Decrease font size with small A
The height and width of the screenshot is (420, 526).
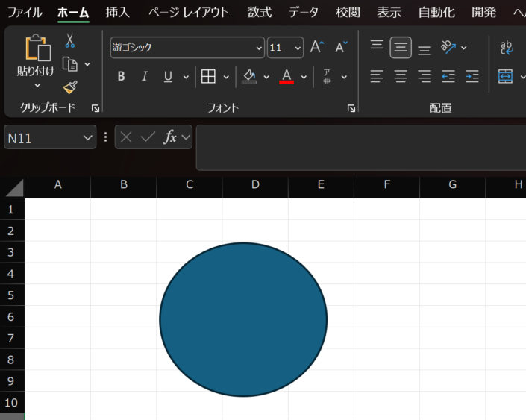point(341,47)
